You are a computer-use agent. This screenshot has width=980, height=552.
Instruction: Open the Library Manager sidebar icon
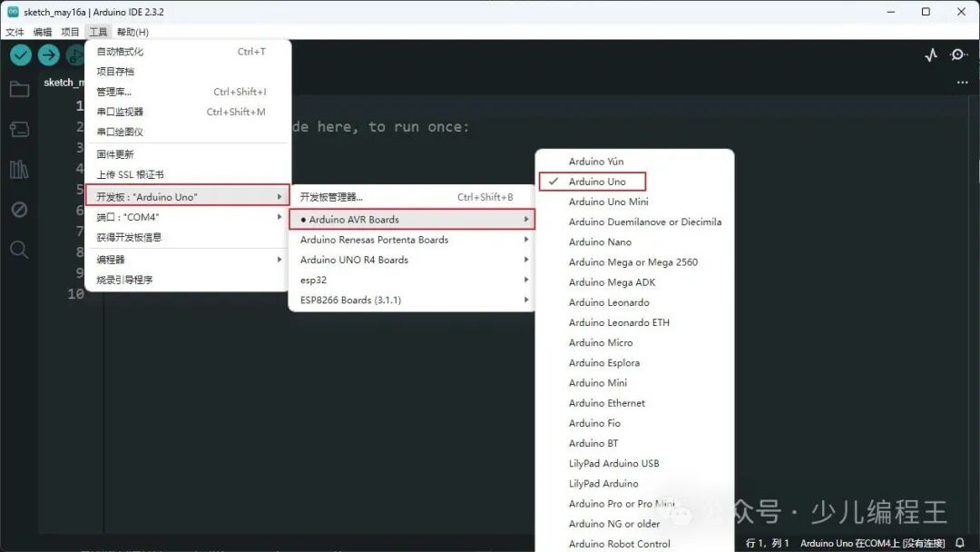(x=19, y=168)
